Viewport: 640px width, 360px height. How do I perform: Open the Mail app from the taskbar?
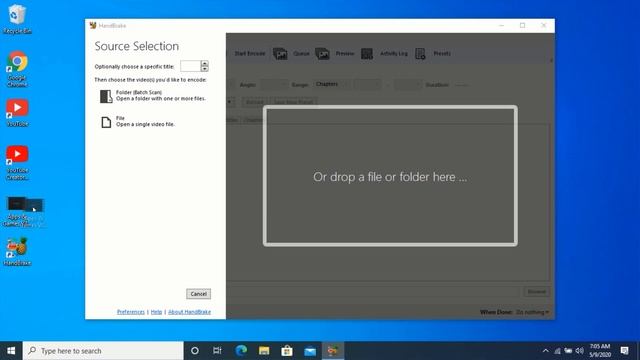click(x=310, y=351)
